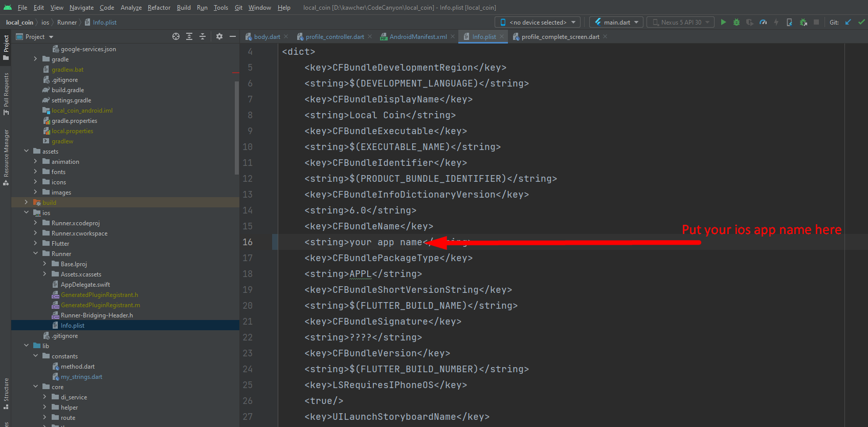Open AppDelegate.swift in the project tree
The image size is (868, 427).
point(85,285)
